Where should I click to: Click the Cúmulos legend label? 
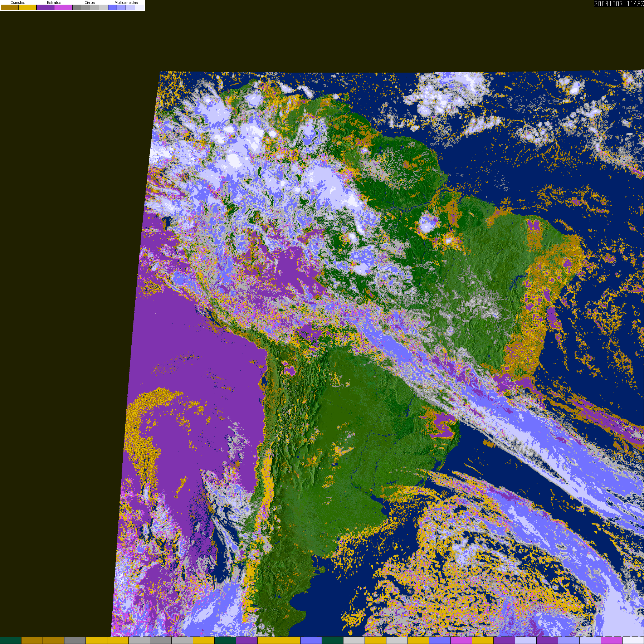coord(18,3)
